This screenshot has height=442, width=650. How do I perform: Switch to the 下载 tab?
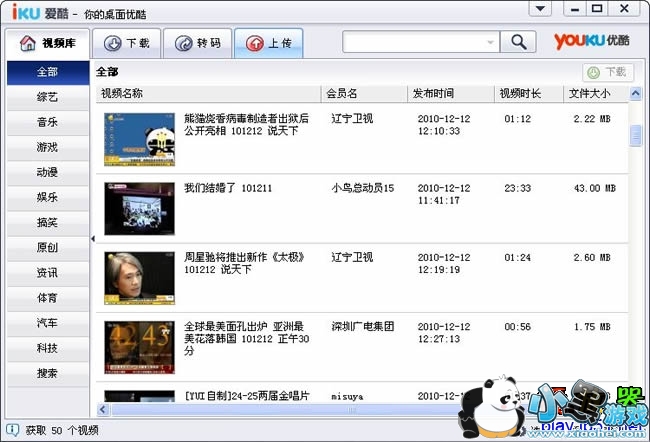coord(128,43)
